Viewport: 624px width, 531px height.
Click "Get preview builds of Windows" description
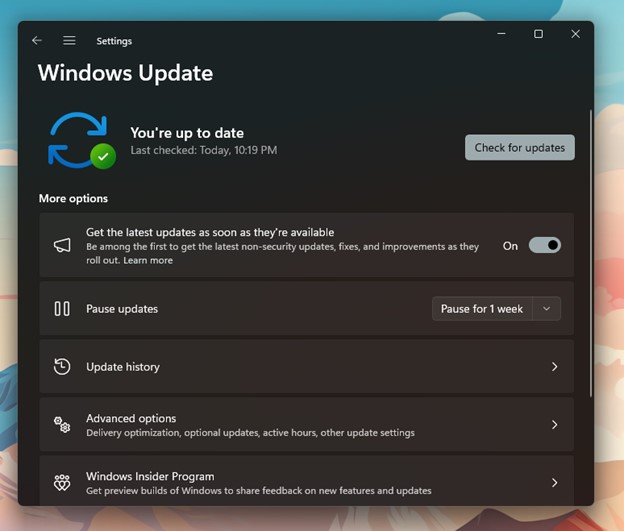tap(259, 491)
